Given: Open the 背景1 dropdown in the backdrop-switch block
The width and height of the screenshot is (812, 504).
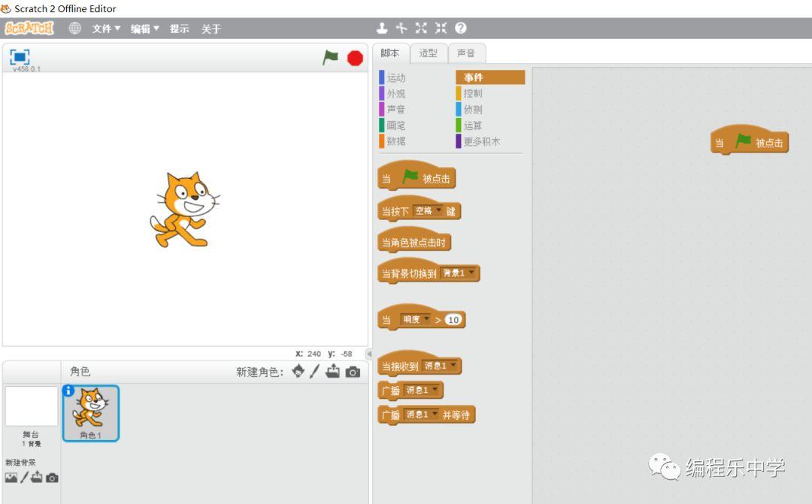Looking at the screenshot, I should (459, 273).
